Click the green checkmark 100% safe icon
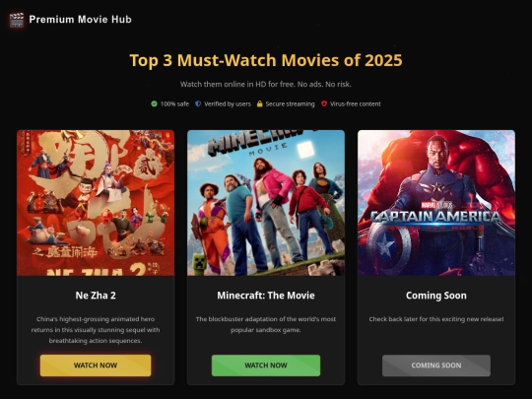The image size is (532, 399). click(154, 103)
